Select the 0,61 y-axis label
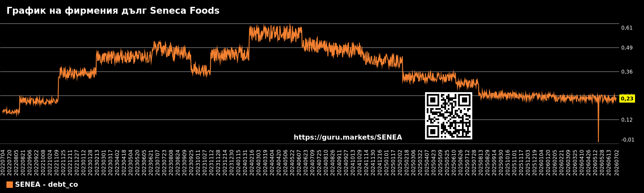Image resolution: width=644 pixels, height=193 pixels. click(627, 28)
